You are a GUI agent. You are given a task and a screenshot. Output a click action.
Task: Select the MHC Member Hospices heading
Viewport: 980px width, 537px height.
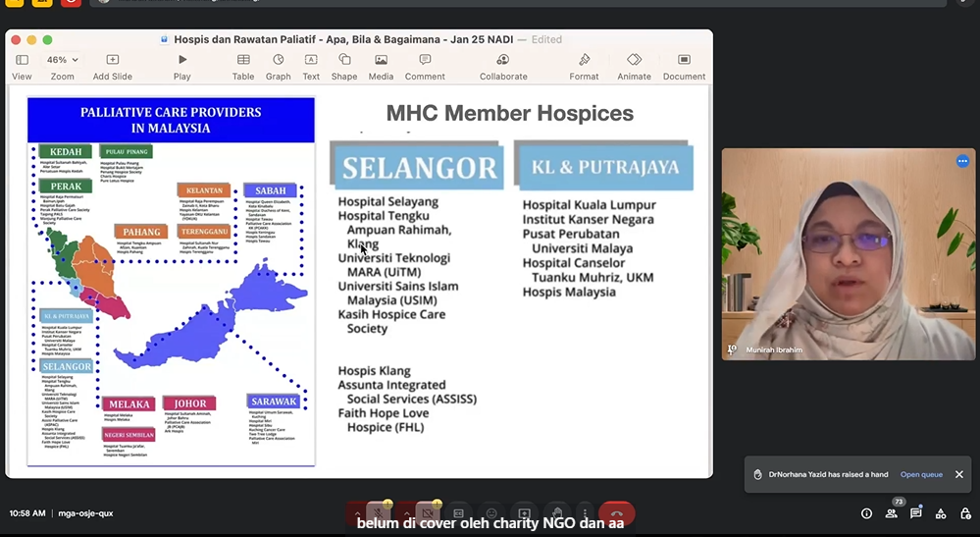click(x=509, y=113)
